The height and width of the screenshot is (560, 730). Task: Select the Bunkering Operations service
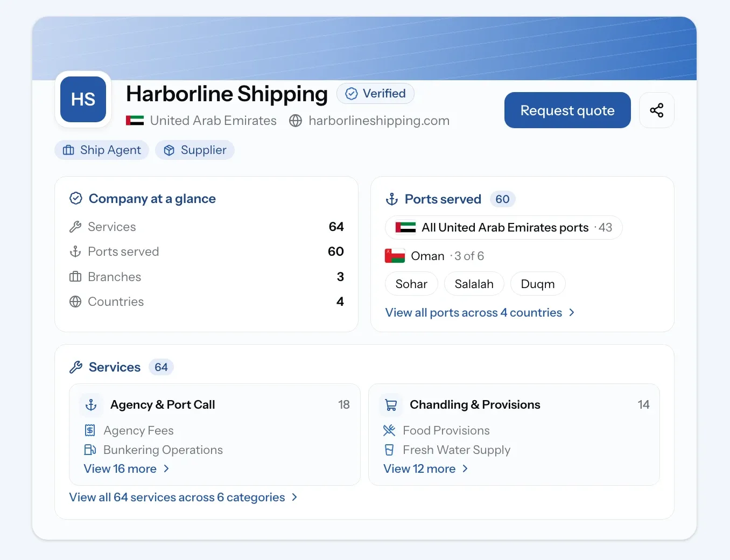[163, 450]
